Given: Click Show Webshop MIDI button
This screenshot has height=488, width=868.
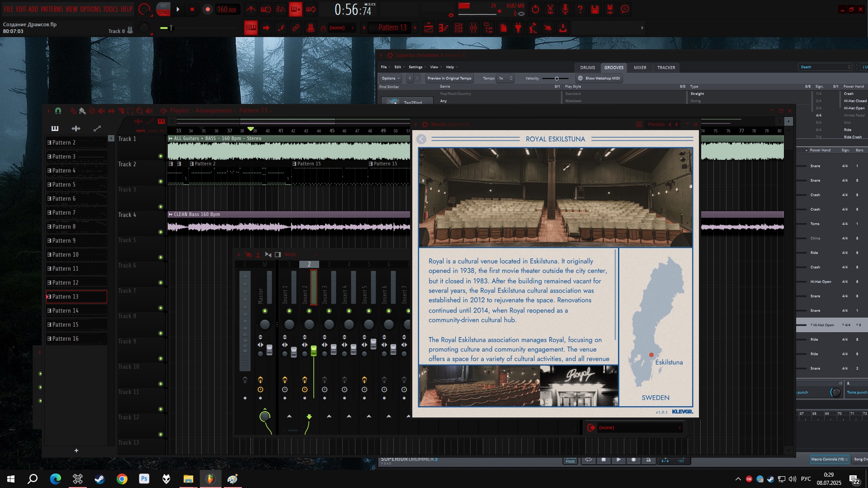Looking at the screenshot, I should point(599,78).
